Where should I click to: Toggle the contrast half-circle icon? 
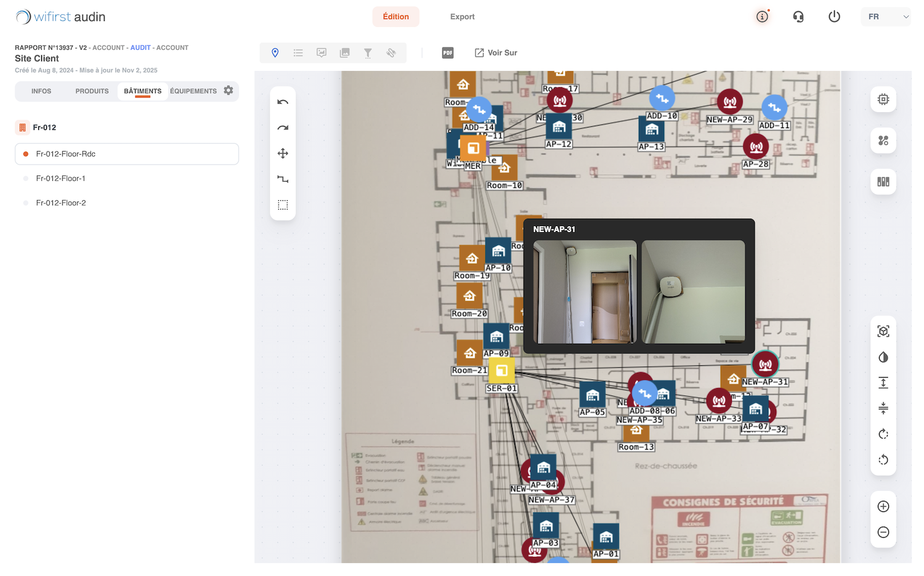pos(883,357)
